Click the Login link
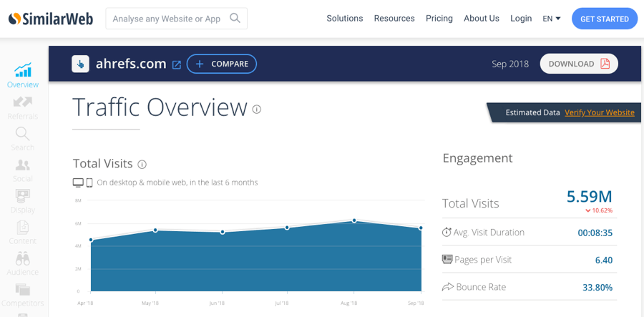This screenshot has width=644, height=317. point(521,19)
